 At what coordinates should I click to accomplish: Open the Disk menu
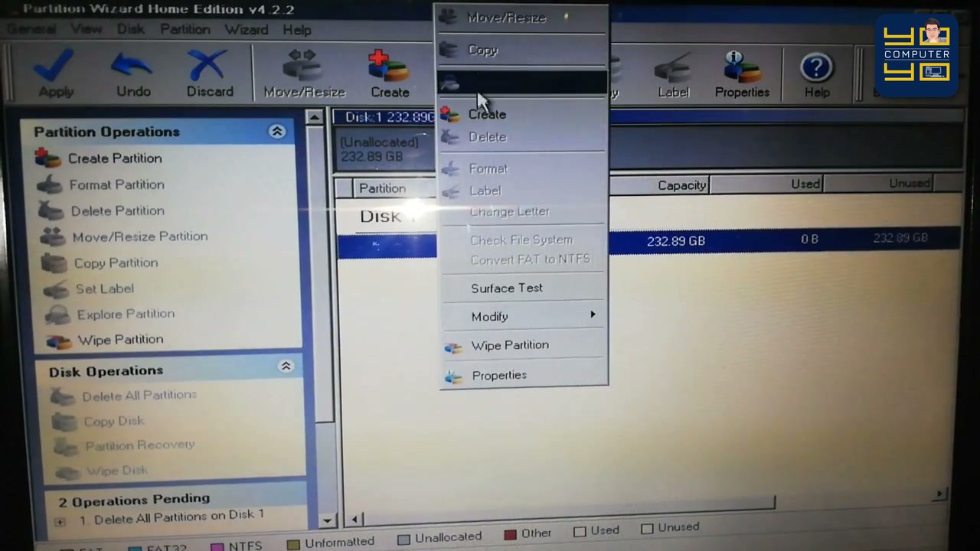(131, 29)
